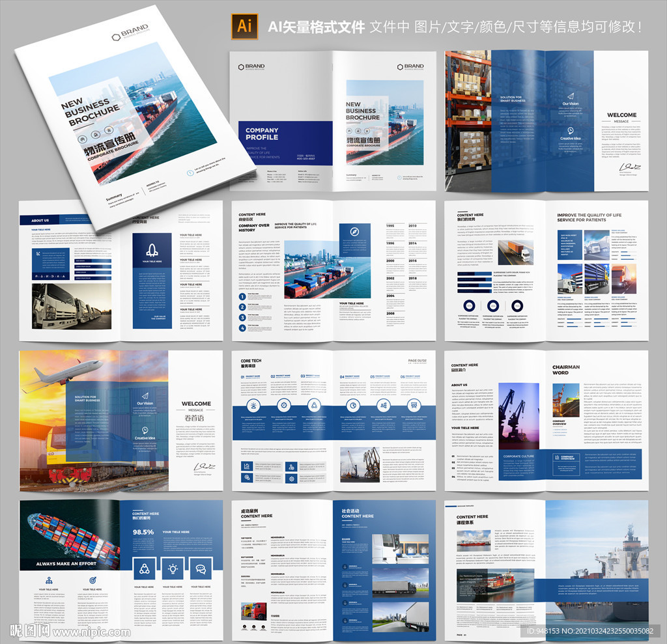The height and width of the screenshot is (644, 667).
Task: Click the Our Vision icon on airplane spread
Action: (145, 396)
